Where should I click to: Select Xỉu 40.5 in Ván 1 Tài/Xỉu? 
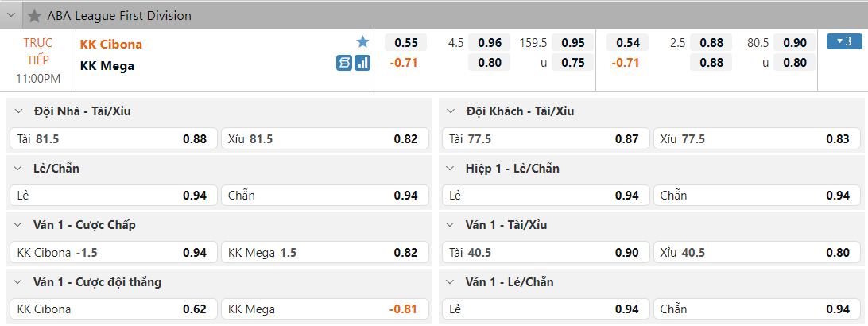755,253
